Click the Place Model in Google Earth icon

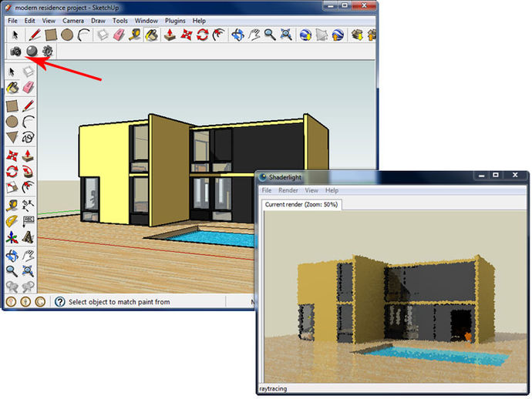click(x=338, y=35)
